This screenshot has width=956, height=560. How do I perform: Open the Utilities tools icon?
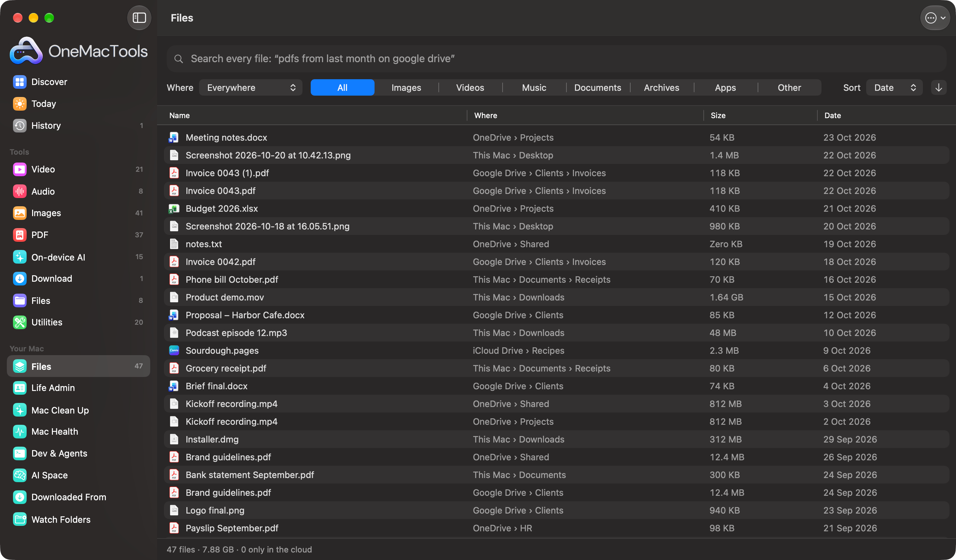20,322
